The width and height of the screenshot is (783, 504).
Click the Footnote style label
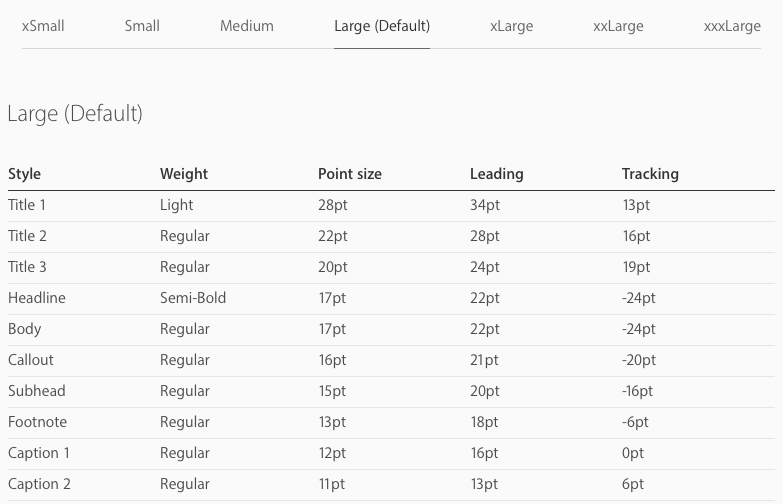click(37, 422)
